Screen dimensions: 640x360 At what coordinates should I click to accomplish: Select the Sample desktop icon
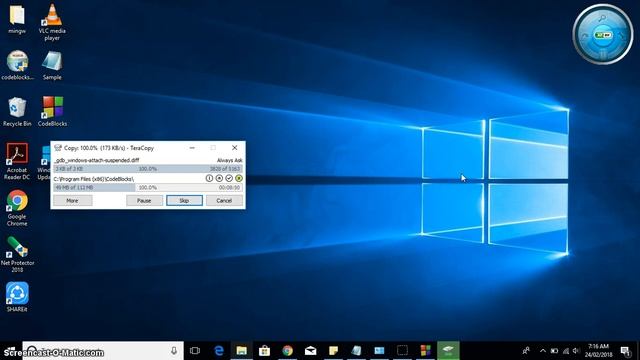point(52,65)
